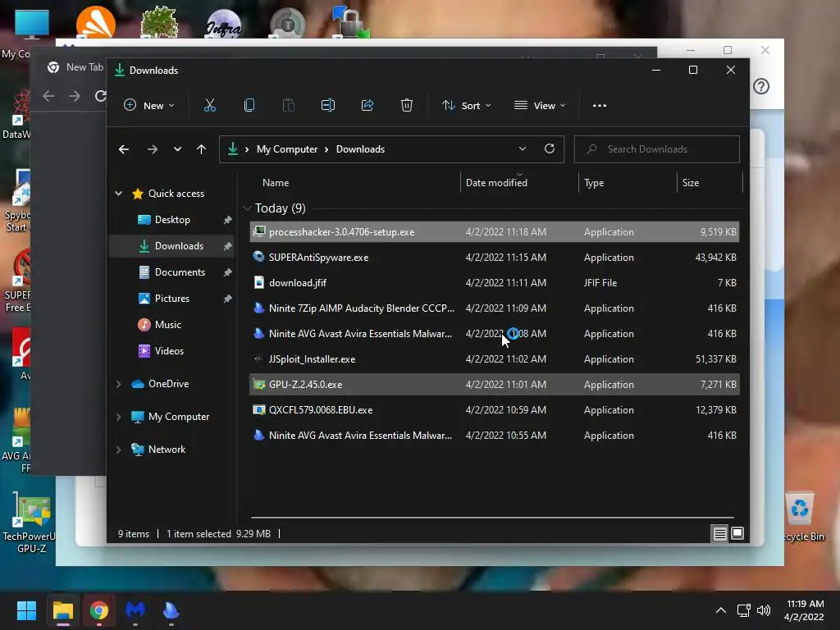Open the See more ellipsis menu

pyautogui.click(x=600, y=106)
